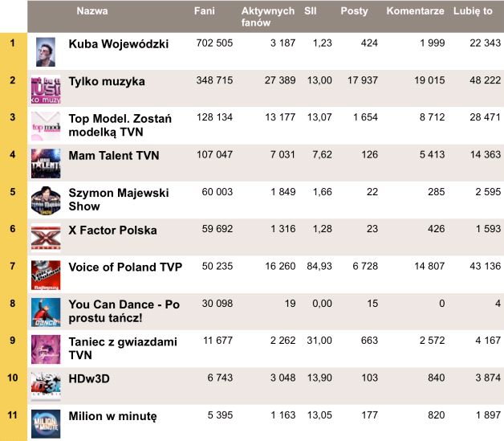Click the You Can Dance logo
Viewport: 504px width, 441px height.
45,312
